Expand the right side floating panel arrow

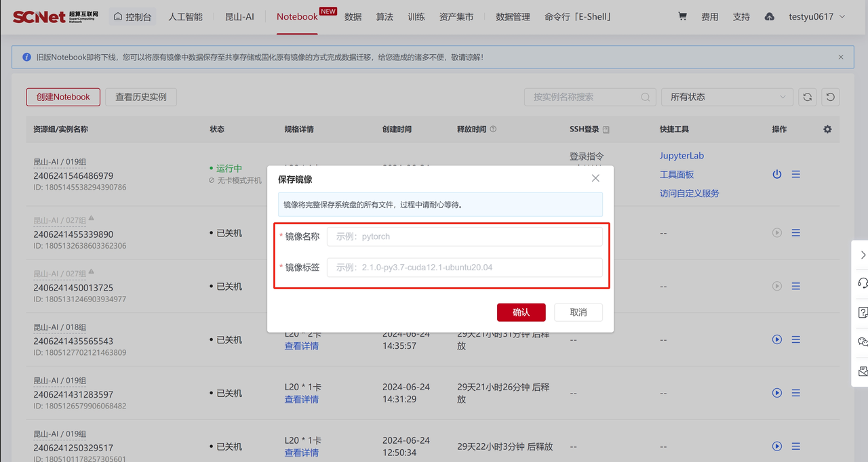(862, 255)
